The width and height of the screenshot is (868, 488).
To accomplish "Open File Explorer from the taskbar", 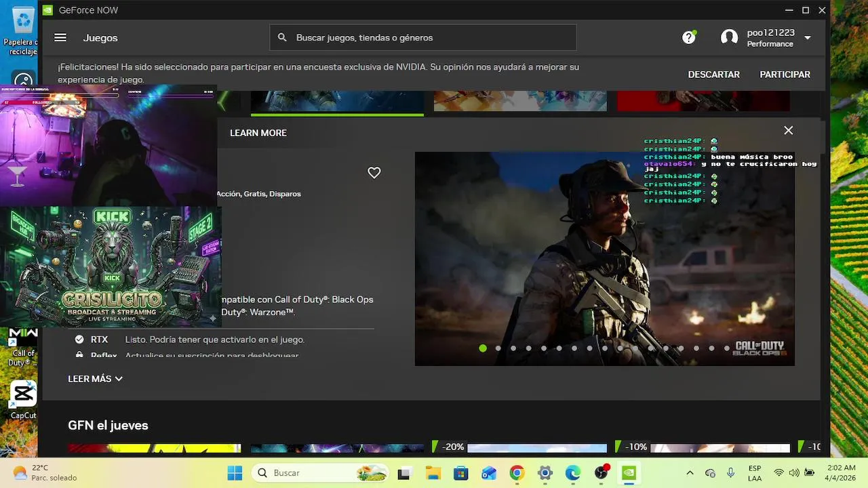I will point(433,473).
